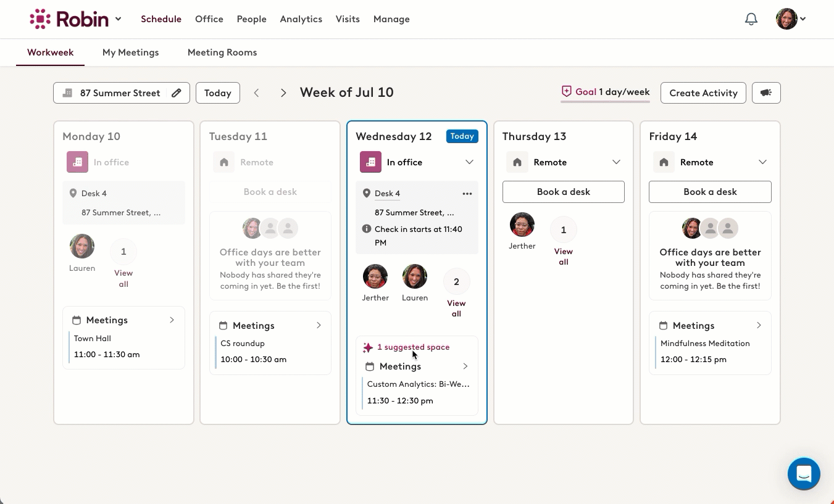Click Jerther's avatar on Wednesday
This screenshot has height=504, width=834.
click(x=375, y=276)
